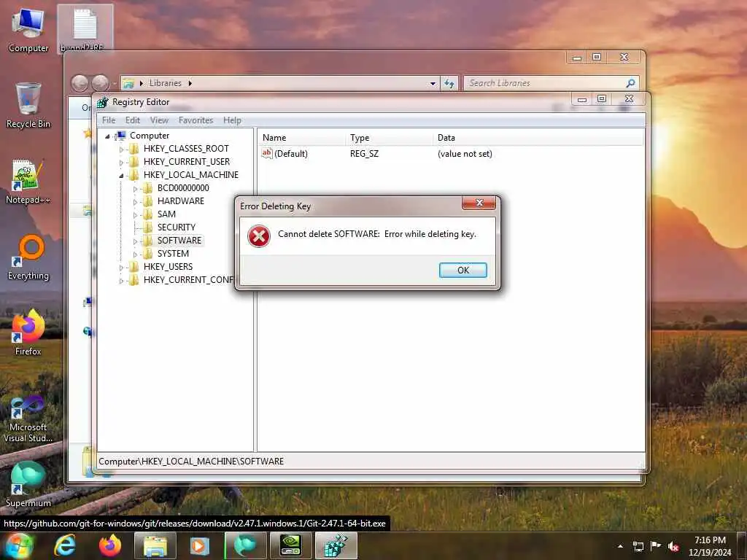The height and width of the screenshot is (560, 747).
Task: Open the address bar dropdown in Libraries window
Action: pos(433,83)
